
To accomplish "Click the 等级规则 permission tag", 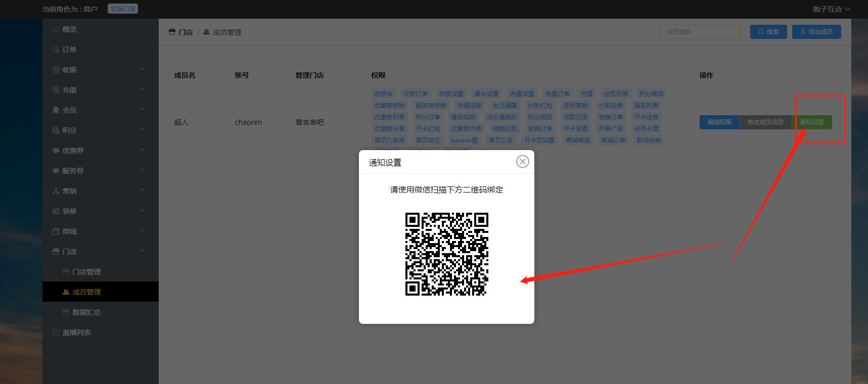I will pyautogui.click(x=463, y=117).
